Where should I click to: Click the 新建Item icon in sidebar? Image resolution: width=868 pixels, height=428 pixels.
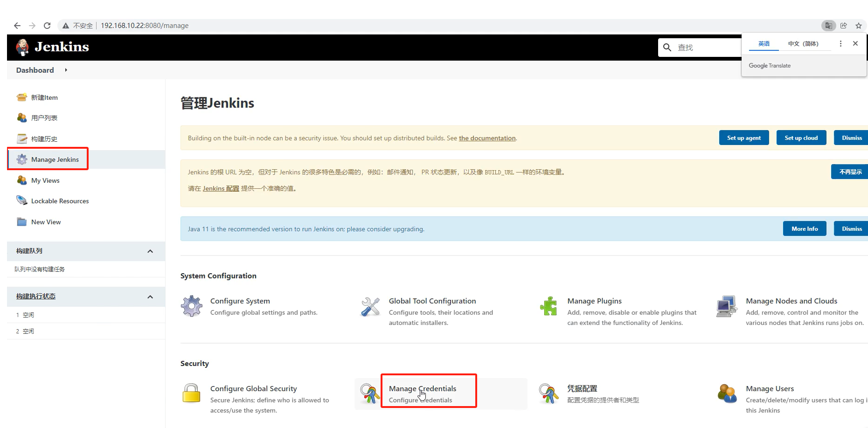22,97
